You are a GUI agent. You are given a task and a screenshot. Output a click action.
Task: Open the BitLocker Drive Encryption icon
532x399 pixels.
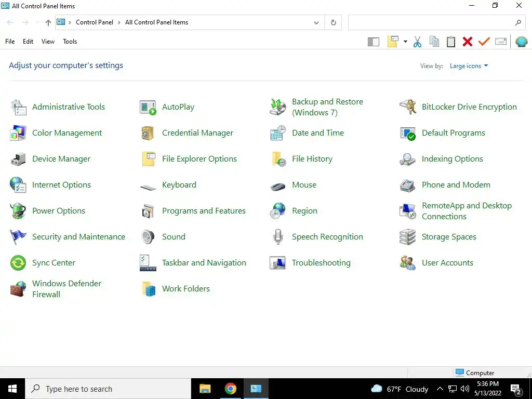pyautogui.click(x=407, y=107)
